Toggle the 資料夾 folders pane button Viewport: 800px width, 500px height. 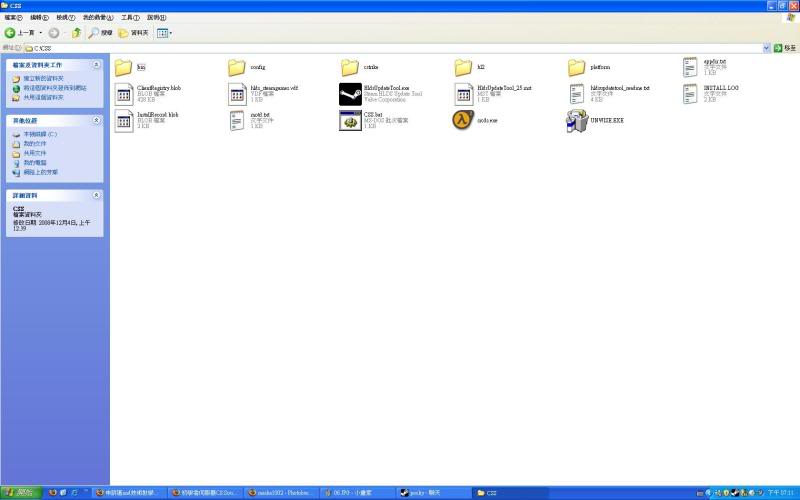pos(132,33)
